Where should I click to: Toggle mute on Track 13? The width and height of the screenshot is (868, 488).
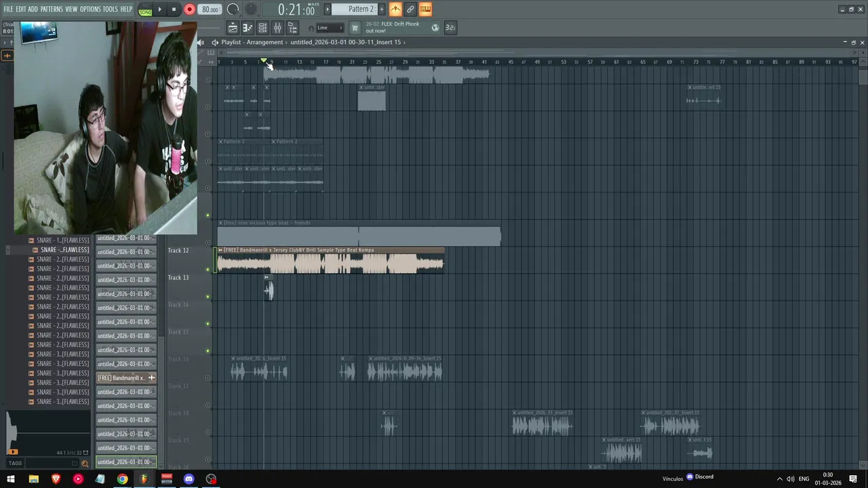click(208, 296)
